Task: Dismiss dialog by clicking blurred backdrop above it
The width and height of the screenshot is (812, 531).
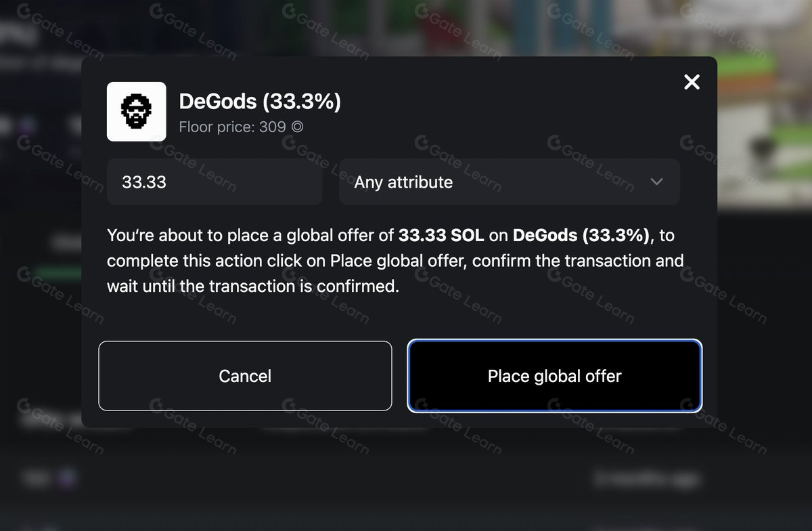Action: point(406,27)
